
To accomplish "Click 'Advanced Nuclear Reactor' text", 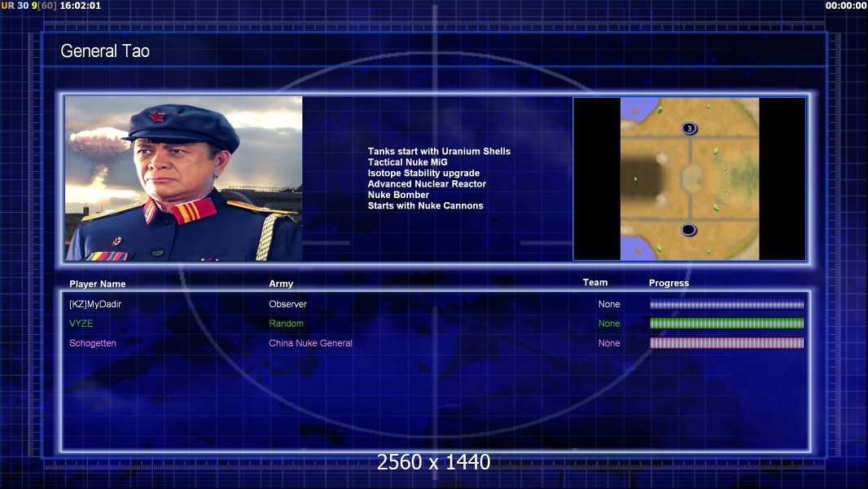I will (x=427, y=184).
